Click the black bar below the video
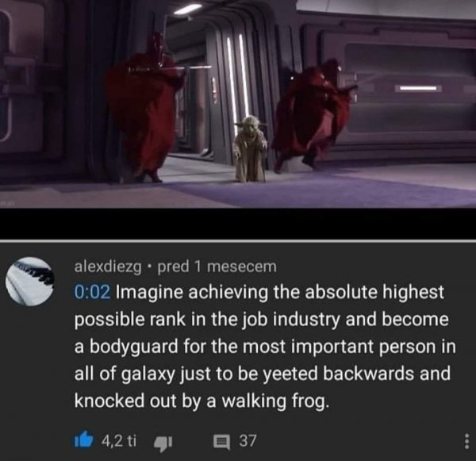The height and width of the screenshot is (461, 476). click(238, 224)
